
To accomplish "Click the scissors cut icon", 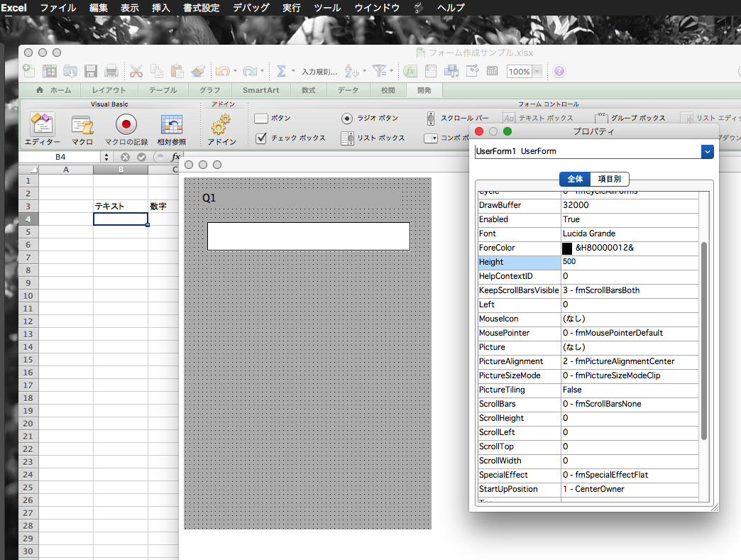I will point(136,71).
